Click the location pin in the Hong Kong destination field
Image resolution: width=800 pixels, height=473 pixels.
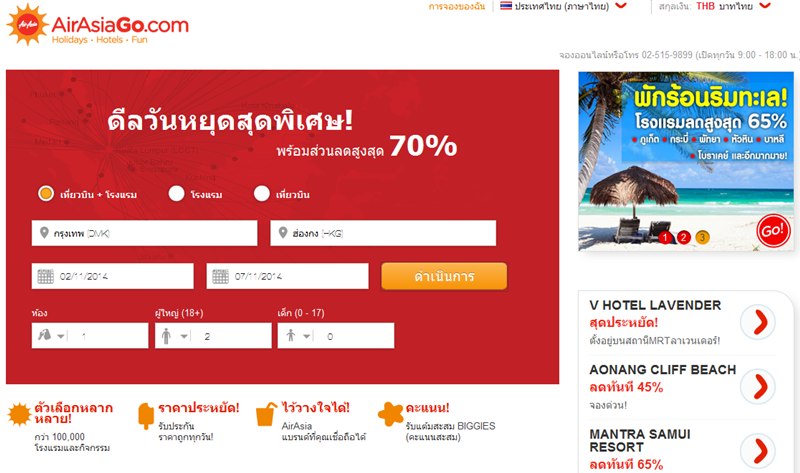(283, 233)
